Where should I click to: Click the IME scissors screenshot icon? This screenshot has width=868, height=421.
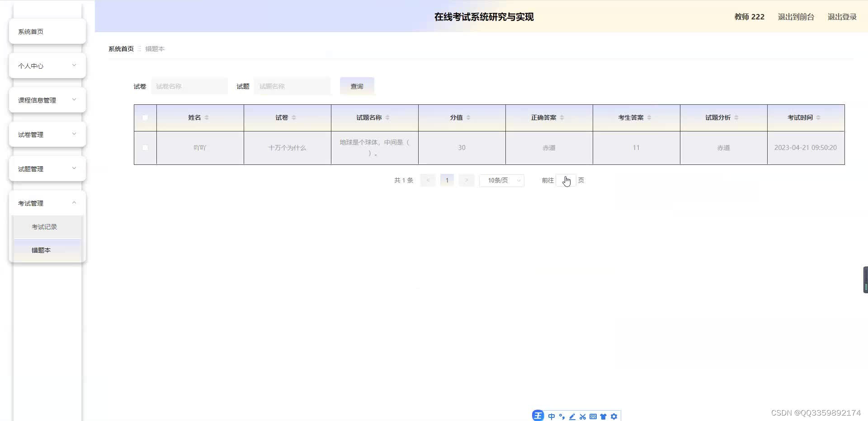[x=583, y=416]
